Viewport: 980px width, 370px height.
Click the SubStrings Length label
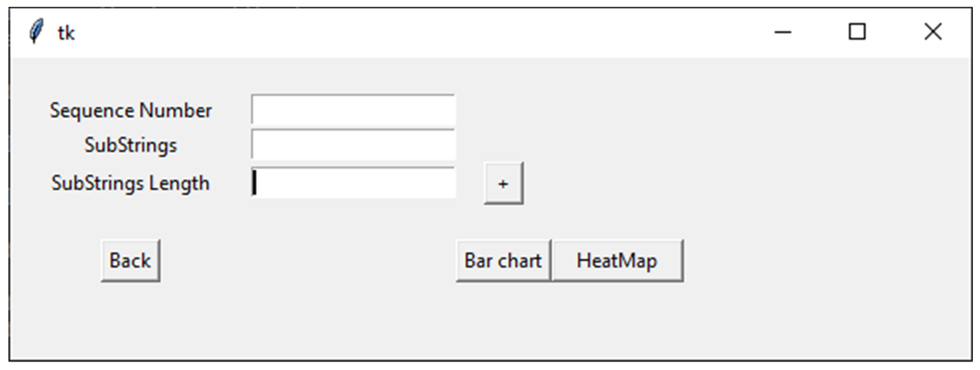coord(130,183)
